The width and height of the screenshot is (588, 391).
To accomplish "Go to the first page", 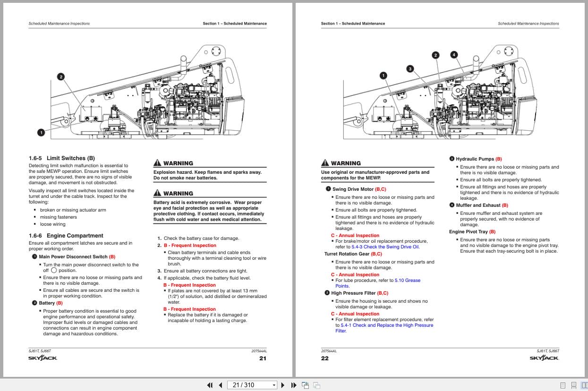I will click(210, 385).
